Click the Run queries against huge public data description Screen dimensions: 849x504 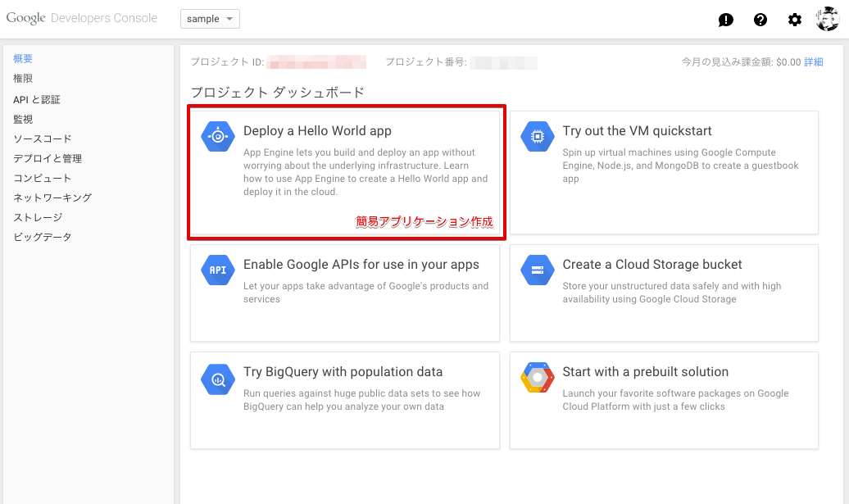(x=361, y=400)
